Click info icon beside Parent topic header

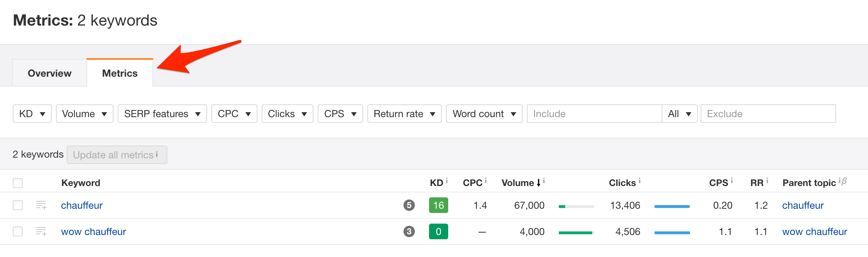(840, 181)
